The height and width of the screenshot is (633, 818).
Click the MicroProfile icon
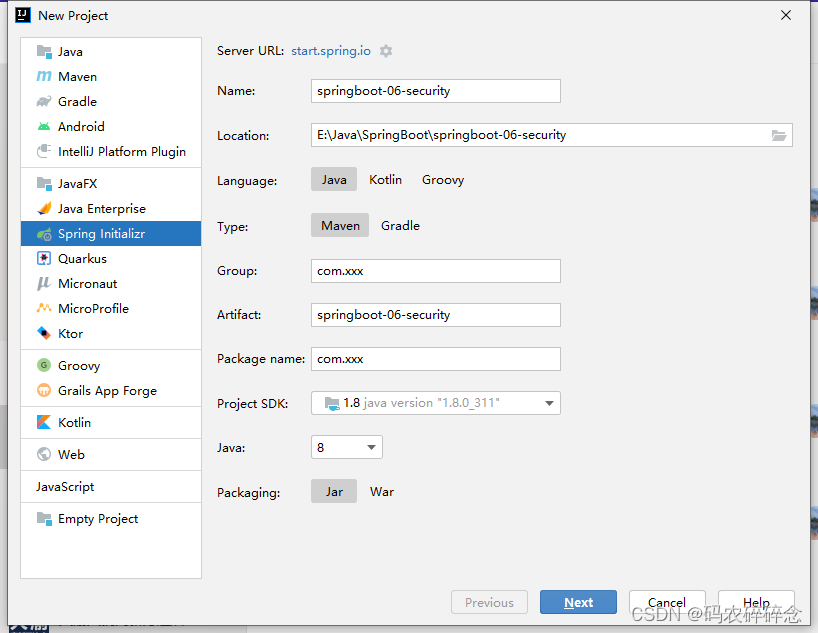point(44,308)
